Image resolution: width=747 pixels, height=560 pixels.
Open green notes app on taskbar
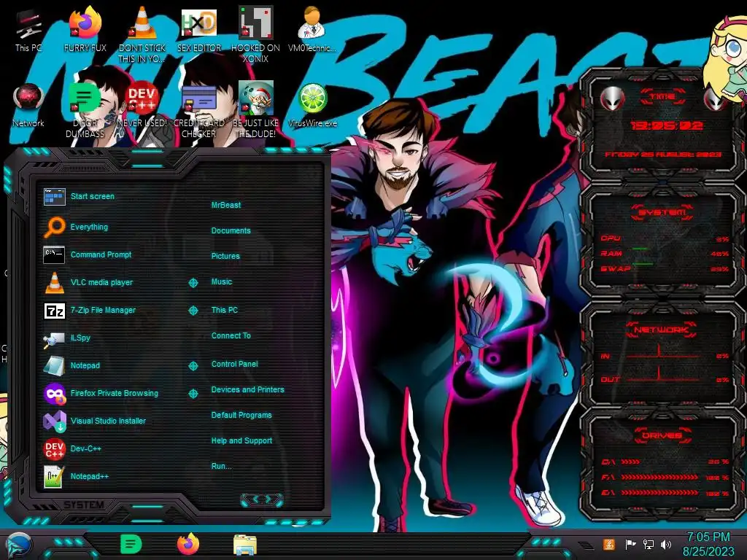click(131, 545)
